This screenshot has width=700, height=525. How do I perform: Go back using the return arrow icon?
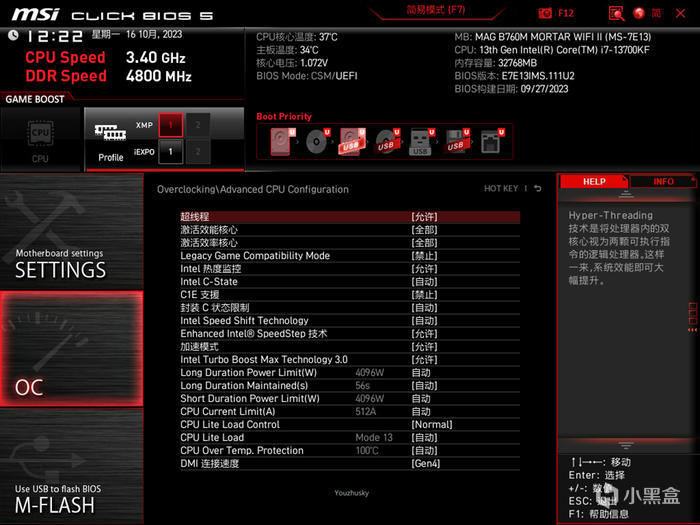pos(538,188)
